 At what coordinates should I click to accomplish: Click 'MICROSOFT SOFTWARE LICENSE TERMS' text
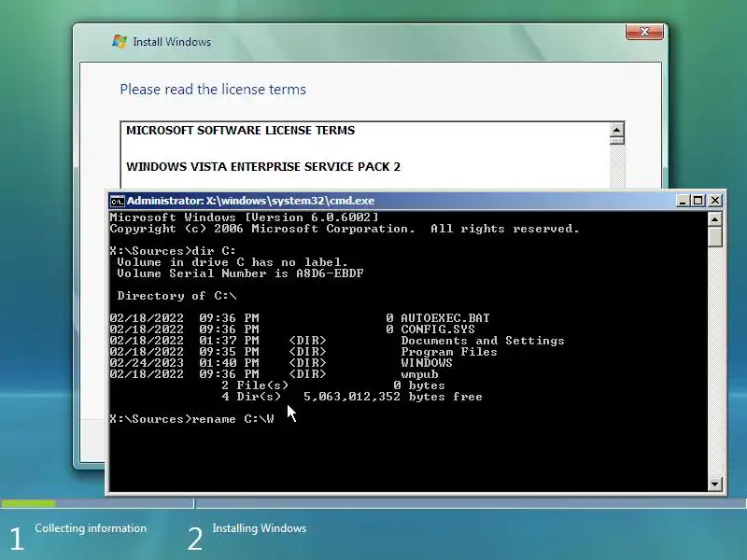(x=241, y=131)
